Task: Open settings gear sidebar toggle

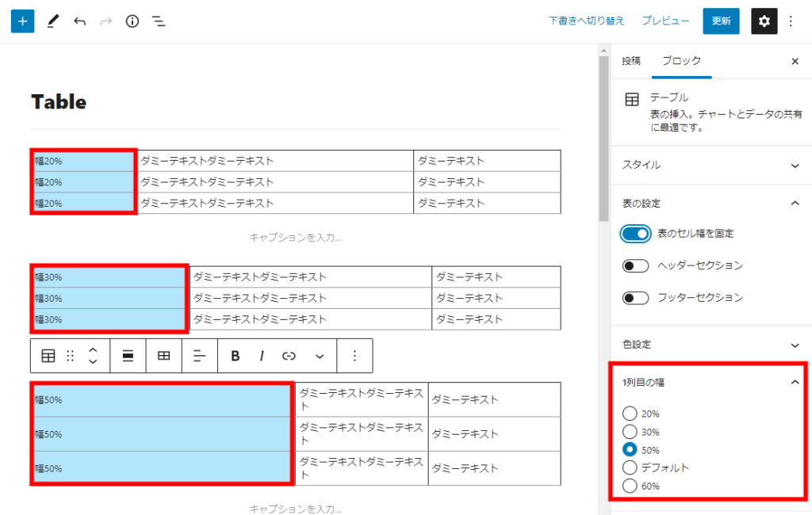Action: (x=764, y=21)
